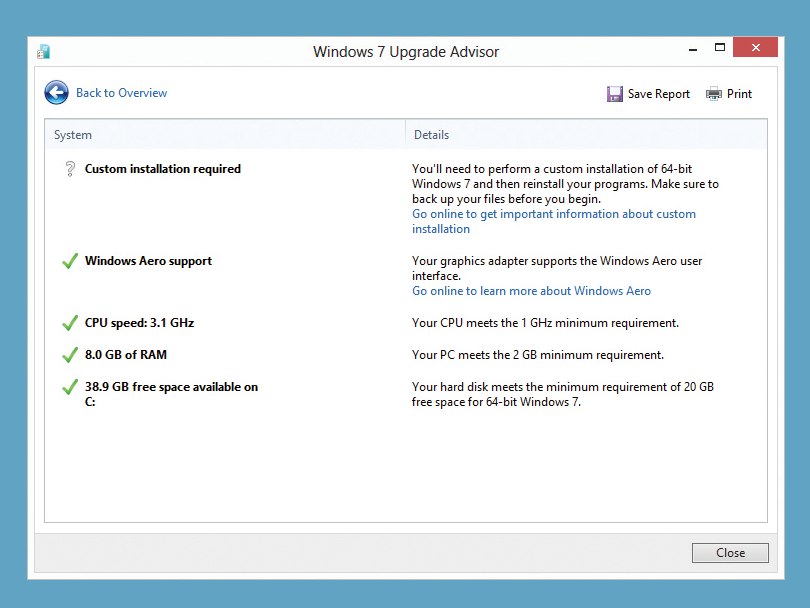Maximize the Upgrade Advisor window
This screenshot has height=608, width=810.
[x=720, y=48]
